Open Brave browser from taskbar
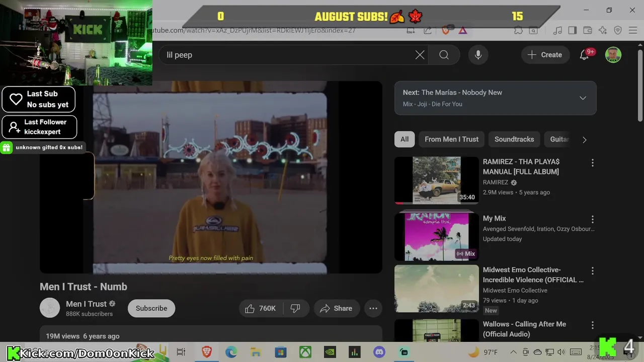The width and height of the screenshot is (644, 362). [206, 352]
